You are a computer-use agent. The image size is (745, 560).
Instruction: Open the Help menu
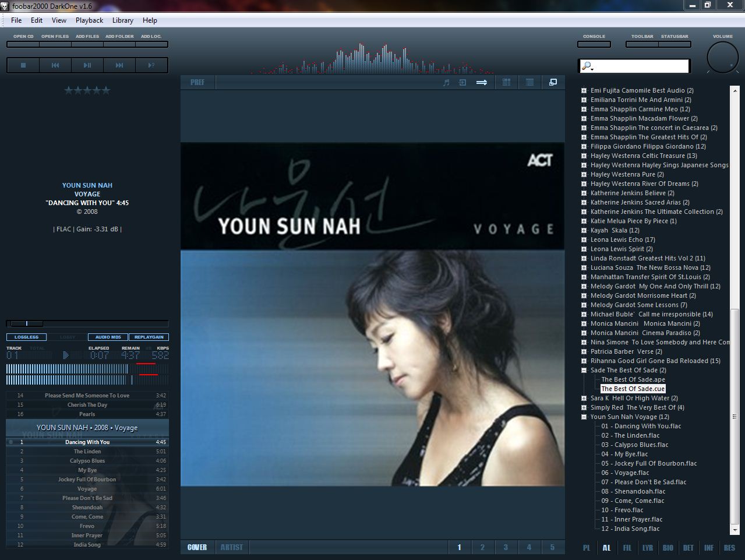click(x=150, y=20)
